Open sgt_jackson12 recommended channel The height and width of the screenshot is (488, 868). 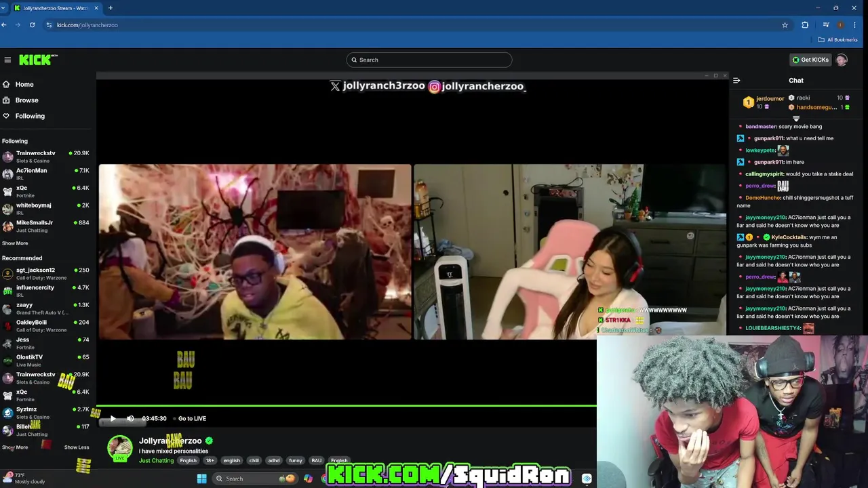coord(46,274)
